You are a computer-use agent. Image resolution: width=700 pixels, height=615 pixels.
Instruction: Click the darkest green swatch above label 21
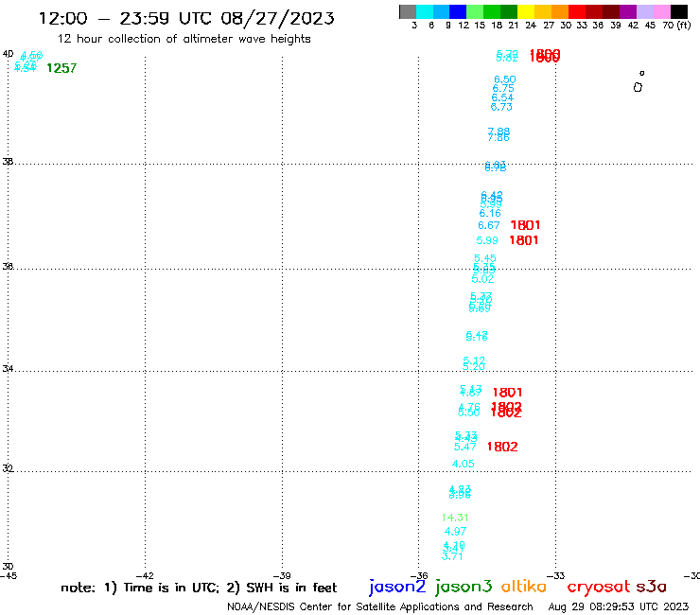coord(509,11)
